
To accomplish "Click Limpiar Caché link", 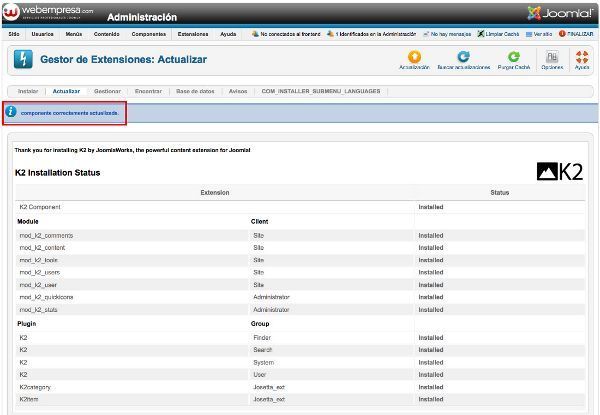I will 498,34.
